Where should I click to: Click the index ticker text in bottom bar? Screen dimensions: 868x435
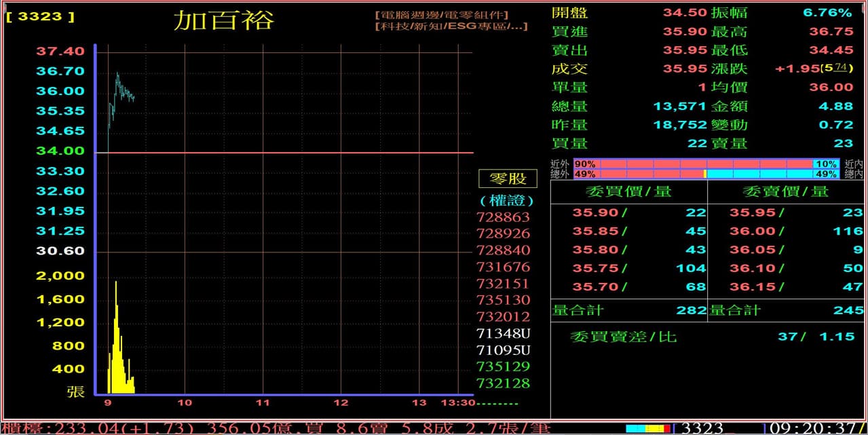(x=276, y=428)
